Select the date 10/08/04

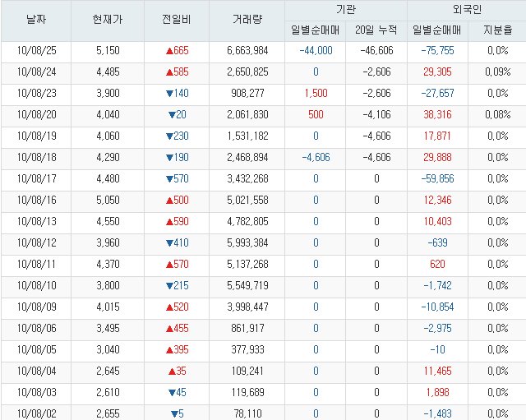[x=36, y=372]
